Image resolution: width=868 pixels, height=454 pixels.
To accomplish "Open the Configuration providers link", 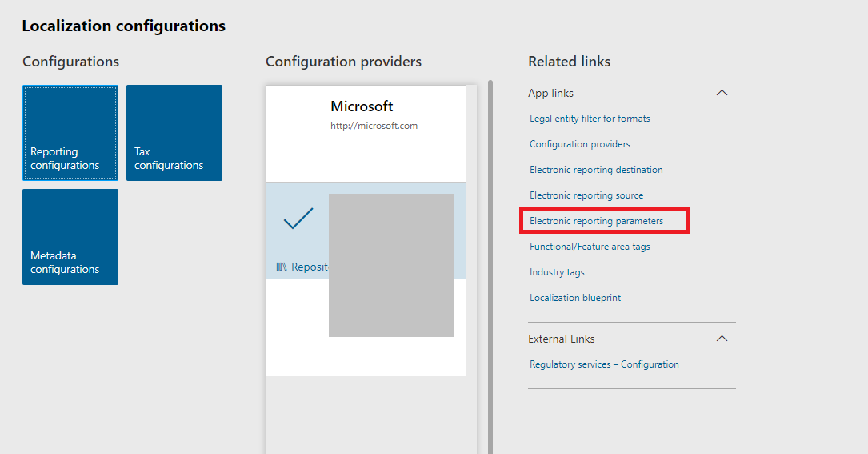I will (x=580, y=144).
